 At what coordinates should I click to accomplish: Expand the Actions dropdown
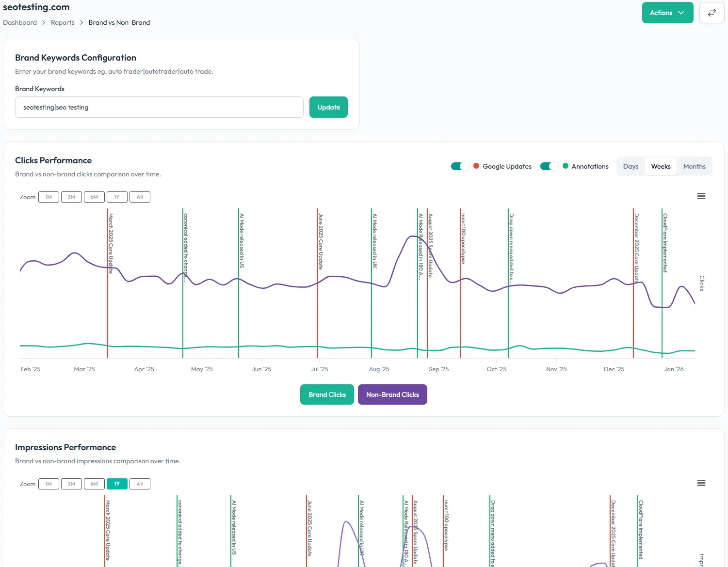(x=667, y=13)
